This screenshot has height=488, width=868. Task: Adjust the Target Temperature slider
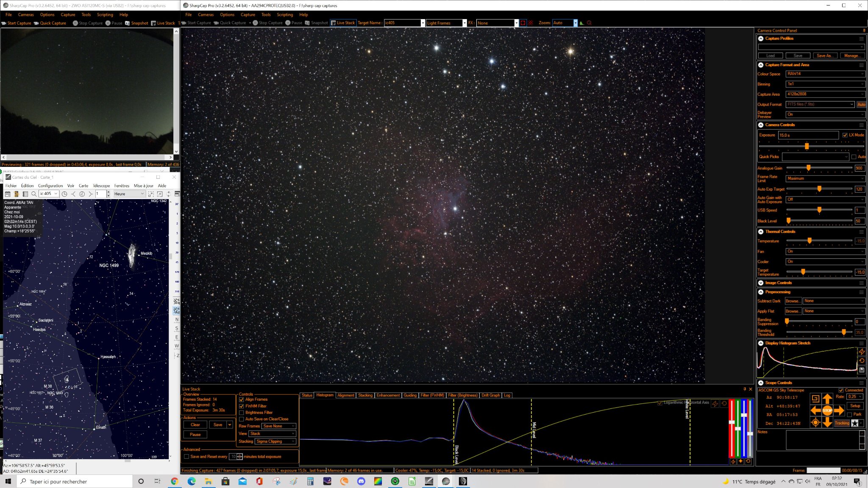pyautogui.click(x=803, y=272)
